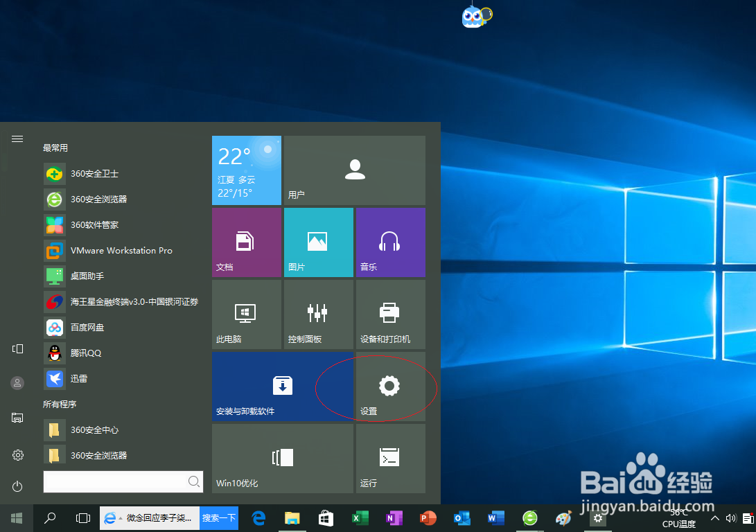756x532 pixels.
Task: Launch PowerPoint from taskbar
Action: pos(428,518)
